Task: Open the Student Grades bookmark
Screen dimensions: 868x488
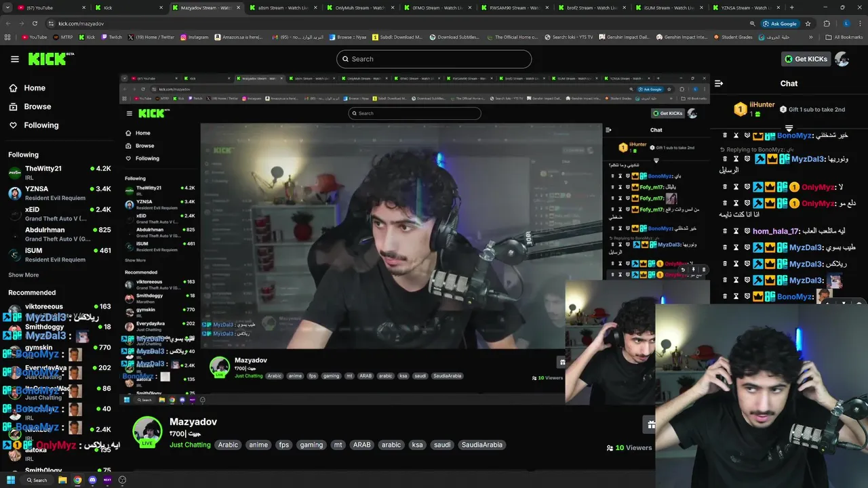Action: [x=733, y=37]
